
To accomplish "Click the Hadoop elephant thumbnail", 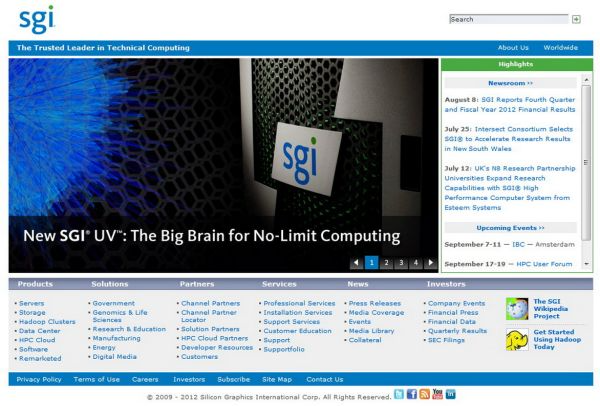I will pyautogui.click(x=517, y=339).
